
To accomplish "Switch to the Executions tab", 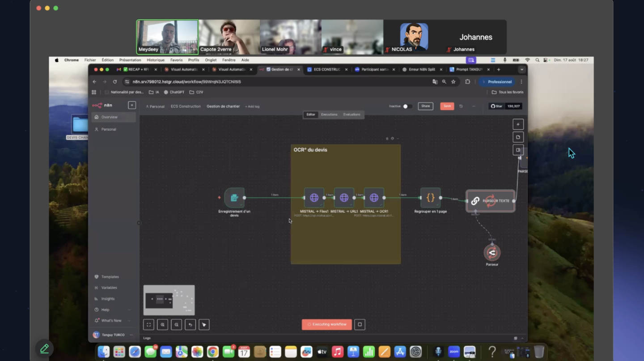I will (x=329, y=115).
